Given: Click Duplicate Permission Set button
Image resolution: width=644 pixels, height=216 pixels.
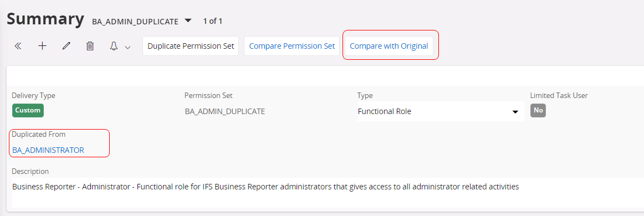Looking at the screenshot, I should tap(191, 46).
